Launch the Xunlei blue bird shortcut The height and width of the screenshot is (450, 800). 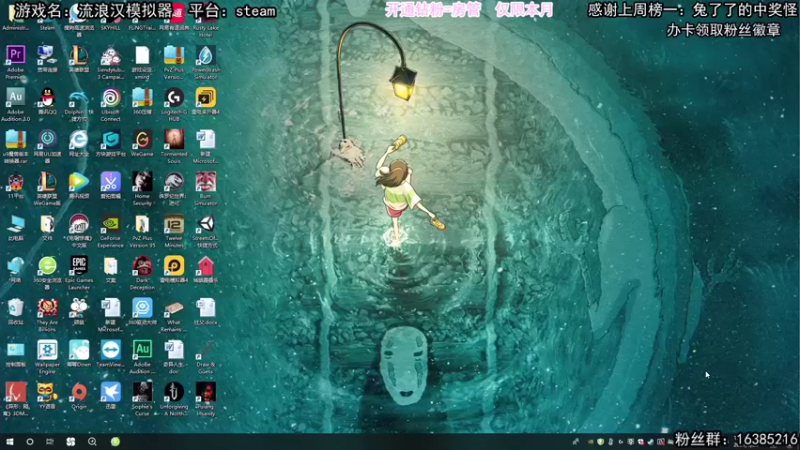111,392
